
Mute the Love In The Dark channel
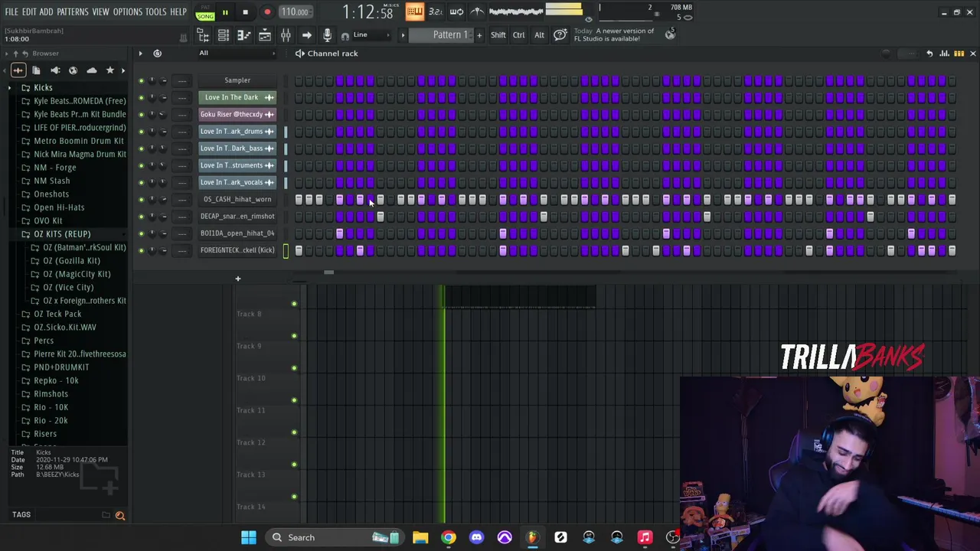141,98
